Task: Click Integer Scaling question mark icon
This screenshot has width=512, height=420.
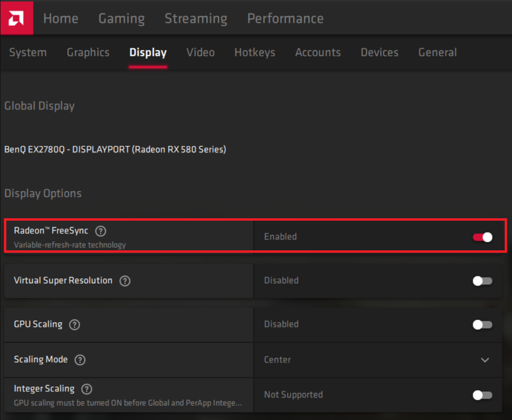Action: coord(86,389)
